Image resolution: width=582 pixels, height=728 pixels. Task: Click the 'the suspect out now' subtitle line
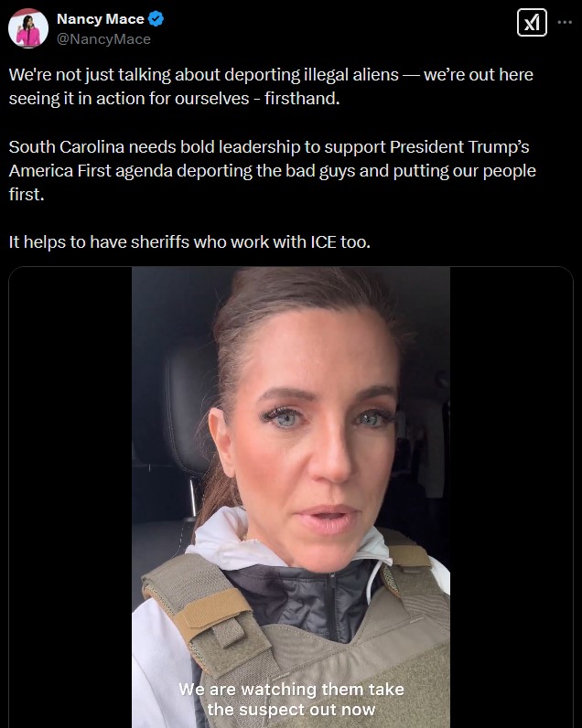coord(291,710)
